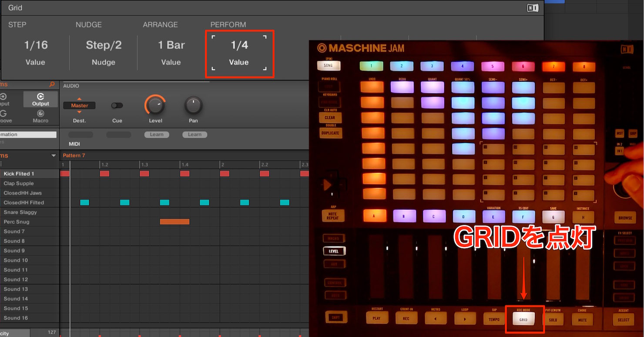Click the MUTE button on Maschine Jam

tap(582, 320)
